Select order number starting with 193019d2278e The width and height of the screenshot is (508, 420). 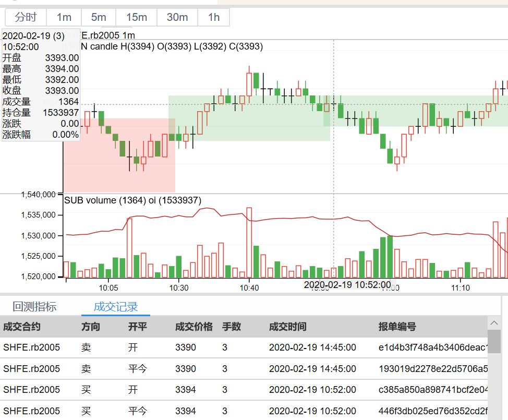pyautogui.click(x=433, y=369)
